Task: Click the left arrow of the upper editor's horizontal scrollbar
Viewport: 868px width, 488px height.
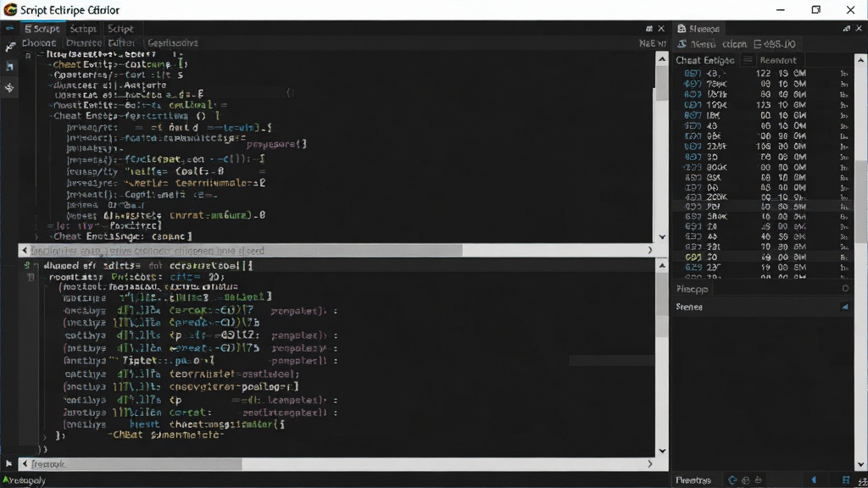Action: tap(25, 251)
